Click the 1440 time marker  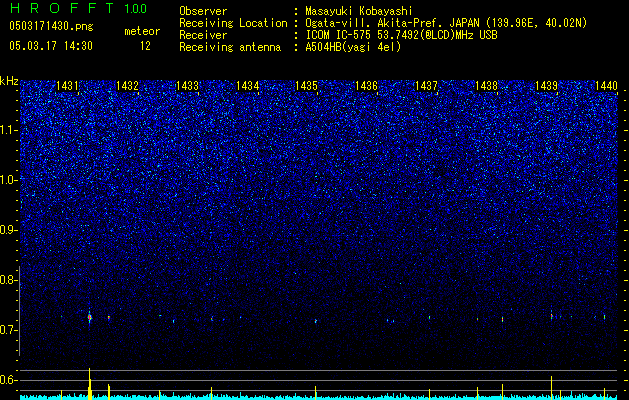point(606,85)
